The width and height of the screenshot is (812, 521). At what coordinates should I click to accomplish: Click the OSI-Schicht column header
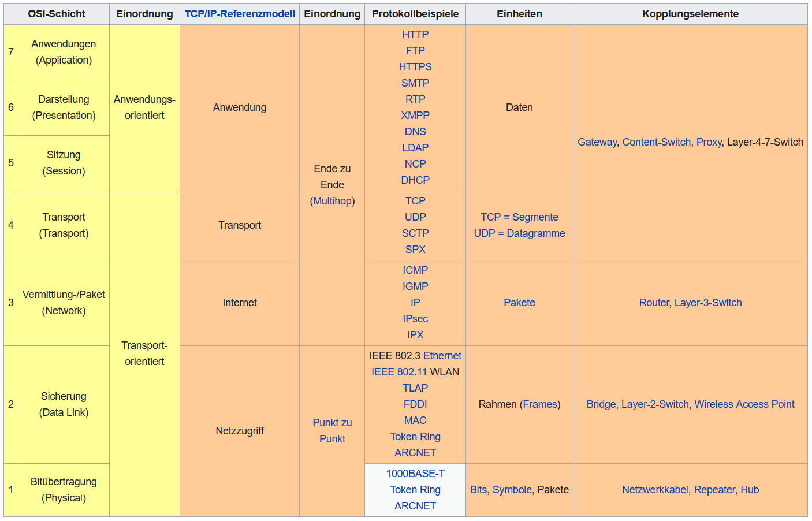pyautogui.click(x=57, y=14)
